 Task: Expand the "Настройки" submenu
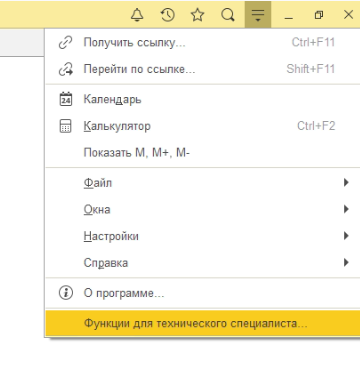coord(203,236)
